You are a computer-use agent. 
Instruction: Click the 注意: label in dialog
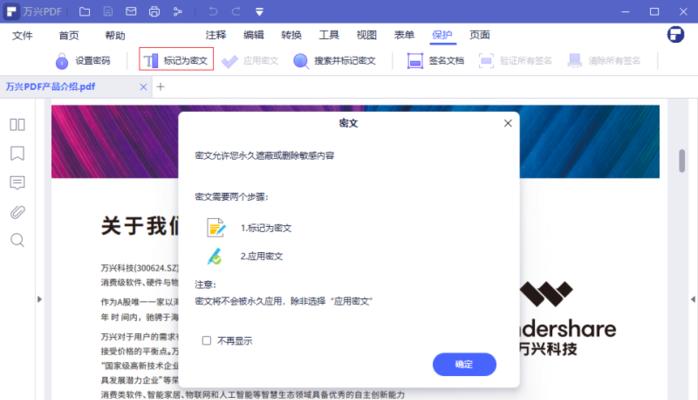coord(205,284)
